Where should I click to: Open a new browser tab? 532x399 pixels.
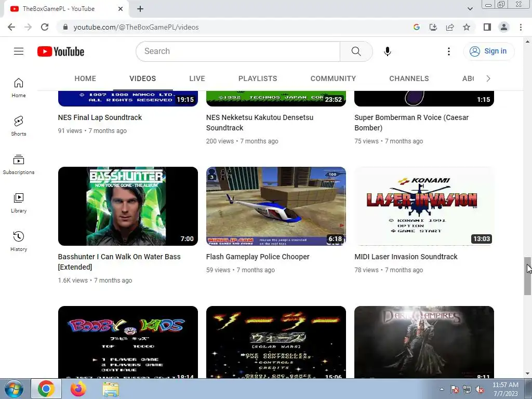pyautogui.click(x=140, y=9)
